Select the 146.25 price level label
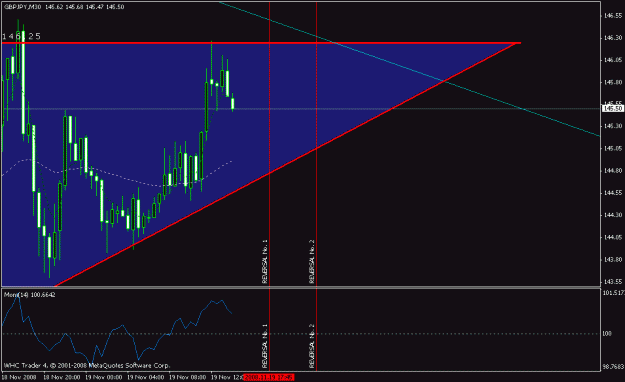The height and width of the screenshot is (382, 625). click(x=21, y=36)
